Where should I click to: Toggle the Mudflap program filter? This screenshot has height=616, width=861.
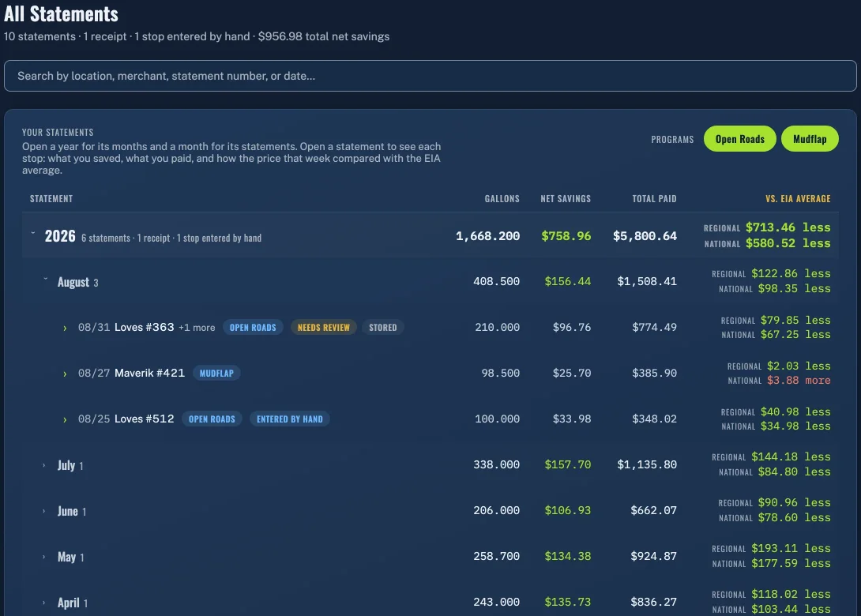[x=810, y=139]
